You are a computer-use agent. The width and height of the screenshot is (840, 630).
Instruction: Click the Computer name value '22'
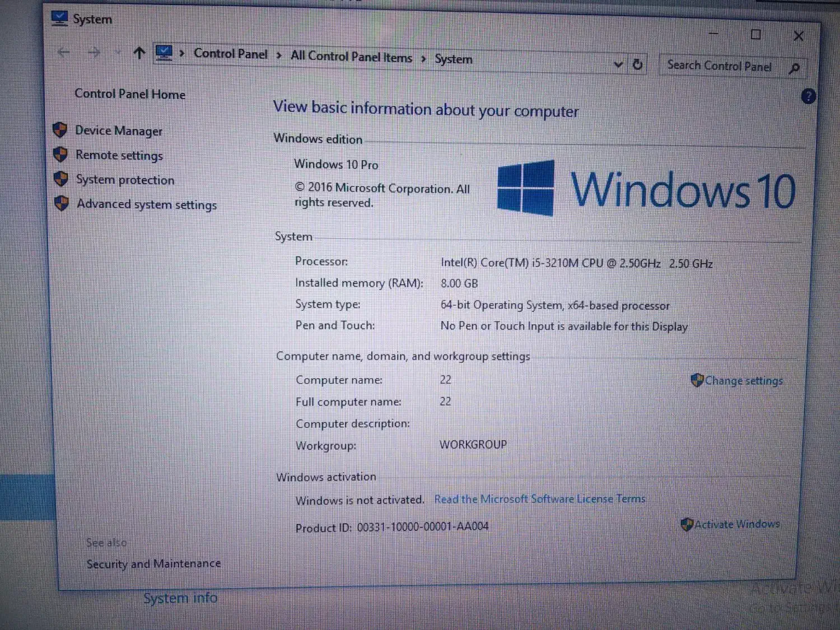(445, 380)
